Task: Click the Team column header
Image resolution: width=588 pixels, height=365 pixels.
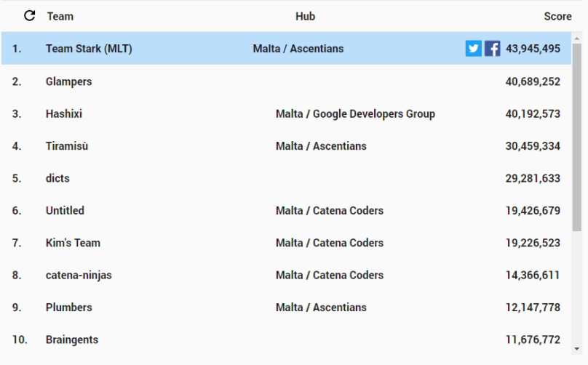Action: (x=60, y=16)
